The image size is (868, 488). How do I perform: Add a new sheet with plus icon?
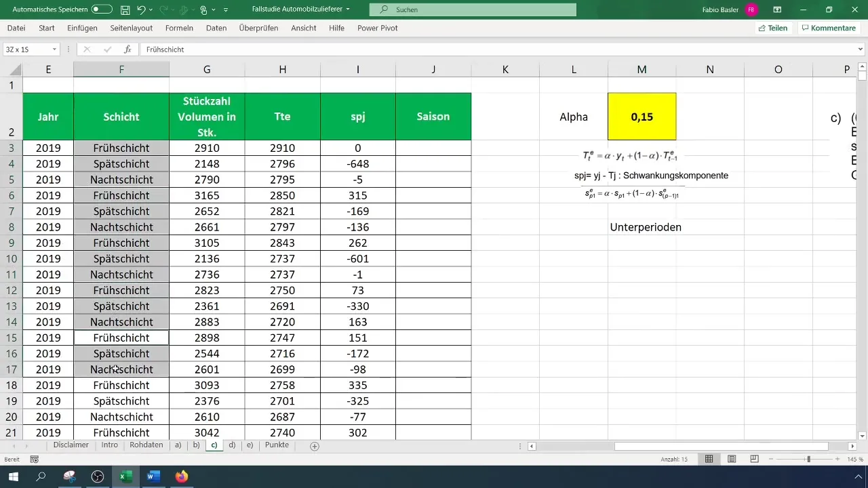pos(315,446)
